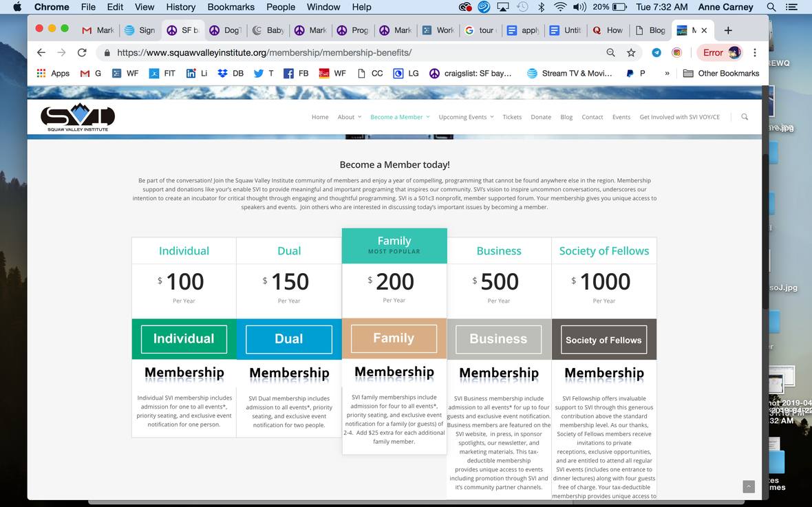Click the browser back arrow
This screenshot has height=507, width=812.
tap(41, 52)
